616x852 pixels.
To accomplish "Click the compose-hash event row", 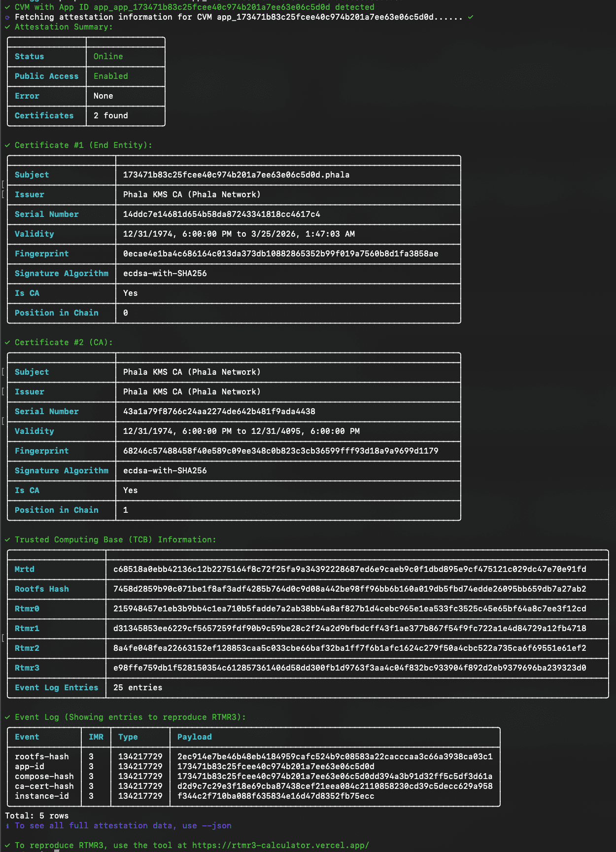I will (x=44, y=776).
